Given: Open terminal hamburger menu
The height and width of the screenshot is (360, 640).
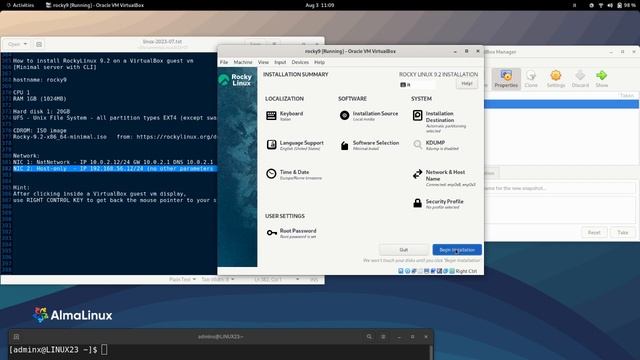Looking at the screenshot, I should point(383,337).
